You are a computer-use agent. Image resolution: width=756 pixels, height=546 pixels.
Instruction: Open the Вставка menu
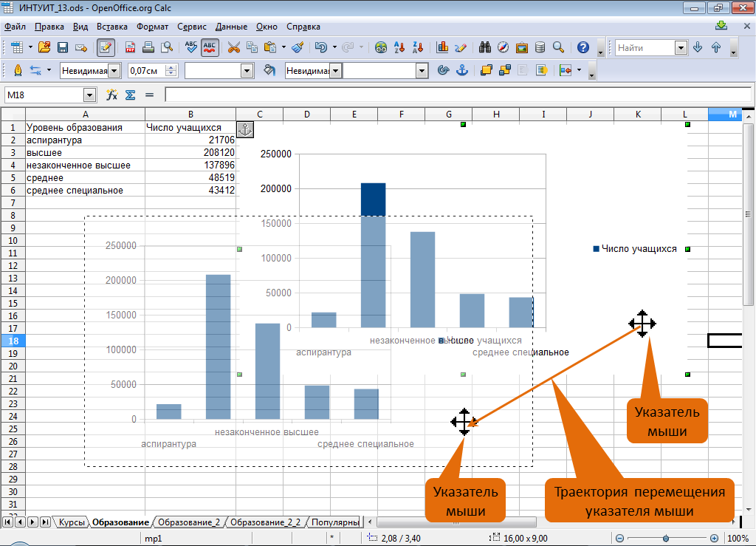tap(112, 27)
